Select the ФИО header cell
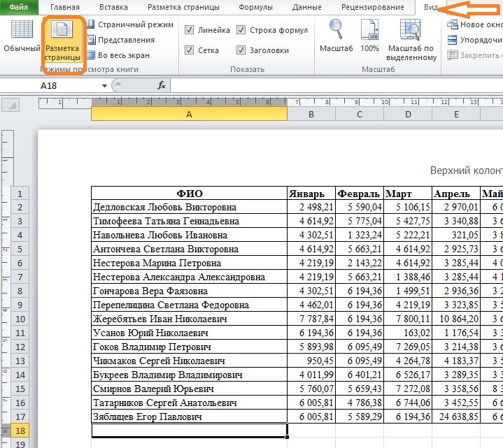 [x=190, y=194]
